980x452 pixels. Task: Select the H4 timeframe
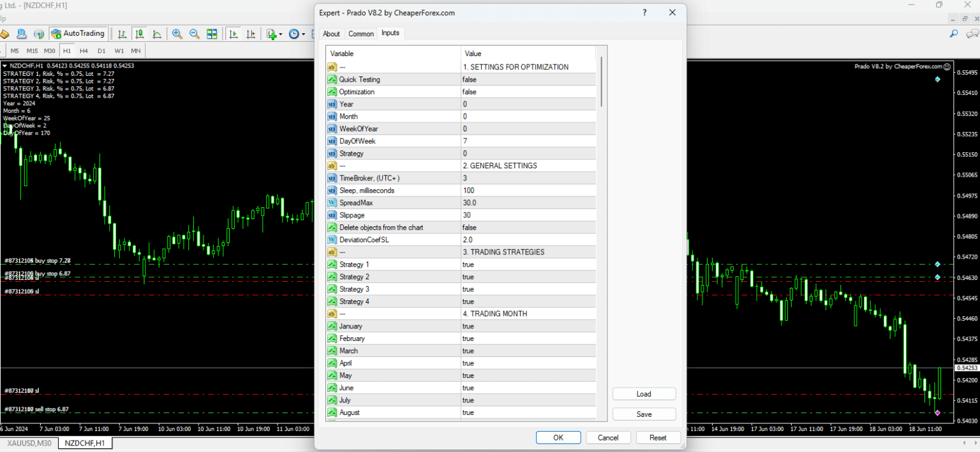point(84,50)
